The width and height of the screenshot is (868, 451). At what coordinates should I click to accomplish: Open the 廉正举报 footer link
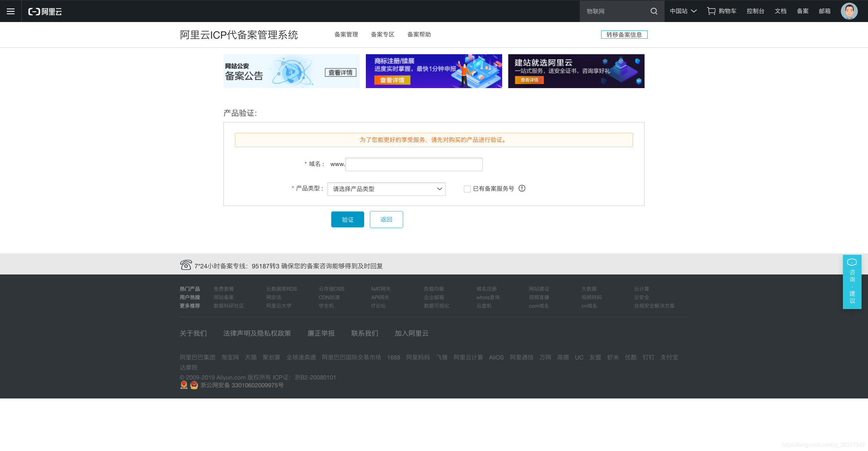point(321,333)
